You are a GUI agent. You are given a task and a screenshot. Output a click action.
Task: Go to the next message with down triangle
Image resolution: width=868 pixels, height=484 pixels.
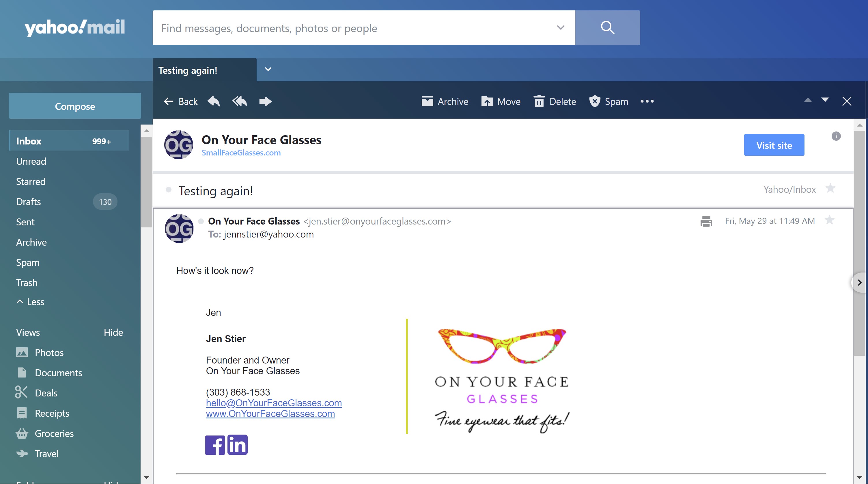[x=825, y=100]
